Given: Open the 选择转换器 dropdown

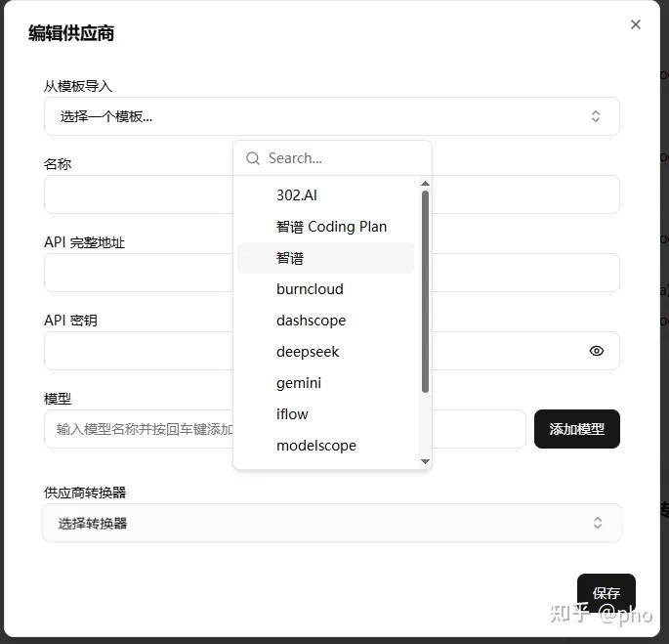Looking at the screenshot, I should (x=331, y=523).
